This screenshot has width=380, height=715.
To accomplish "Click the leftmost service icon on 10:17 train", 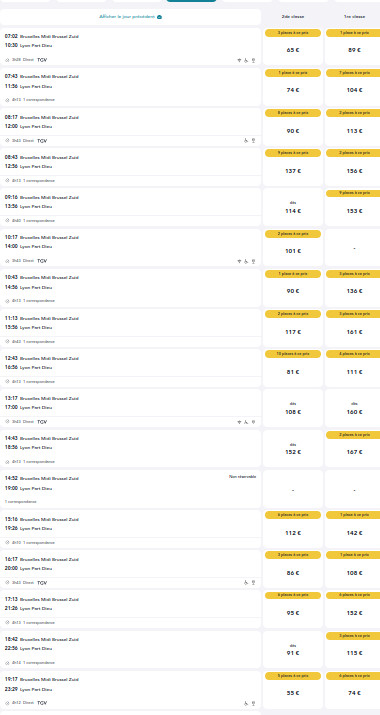I will point(239,261).
